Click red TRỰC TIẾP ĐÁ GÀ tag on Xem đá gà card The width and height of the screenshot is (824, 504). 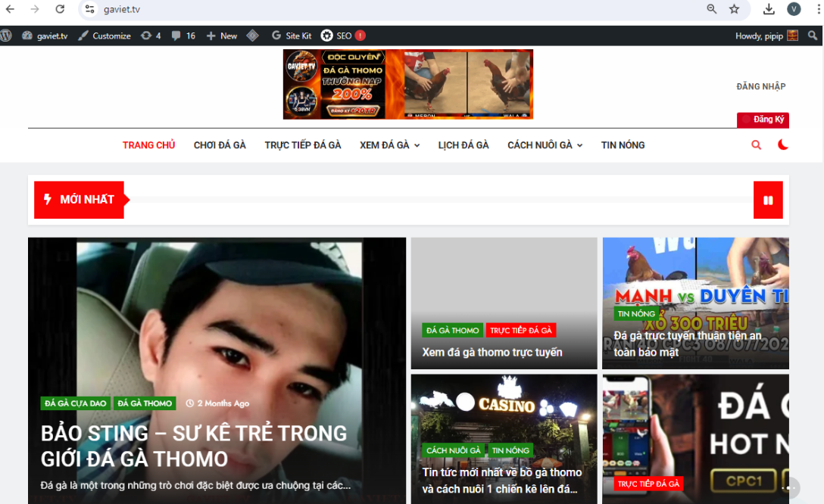(x=521, y=330)
